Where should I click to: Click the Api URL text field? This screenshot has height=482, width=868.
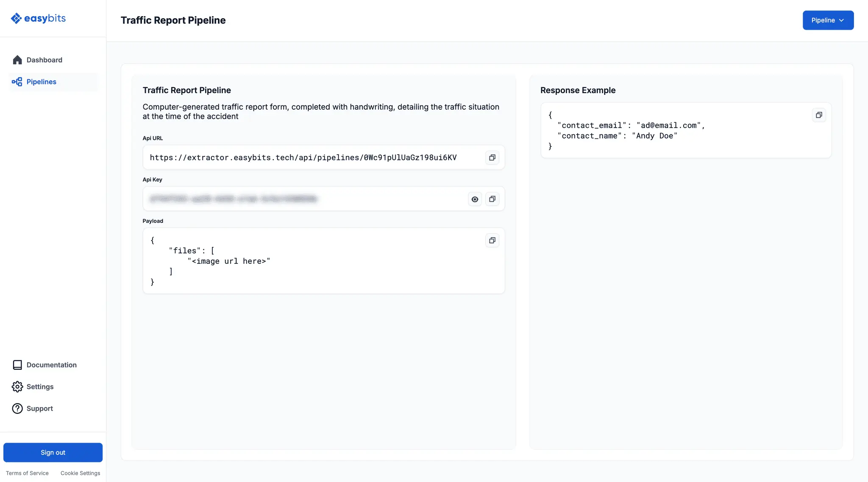click(324, 158)
